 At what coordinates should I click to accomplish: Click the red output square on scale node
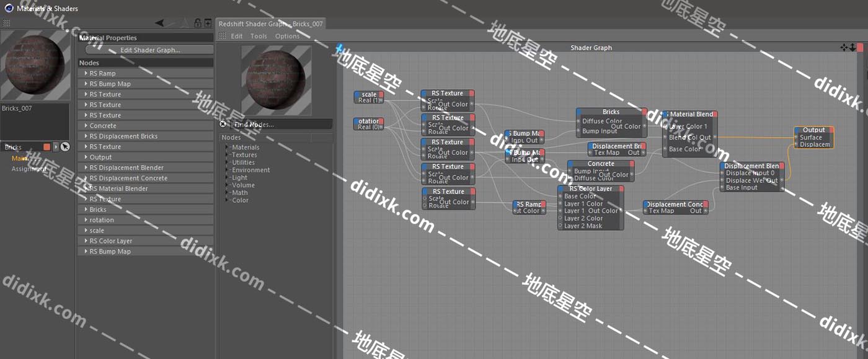click(x=381, y=94)
